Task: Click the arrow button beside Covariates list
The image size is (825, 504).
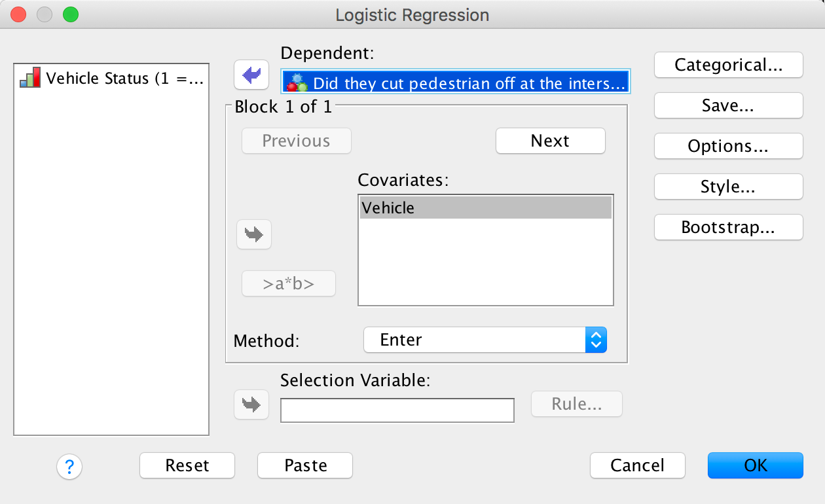Action: point(254,234)
